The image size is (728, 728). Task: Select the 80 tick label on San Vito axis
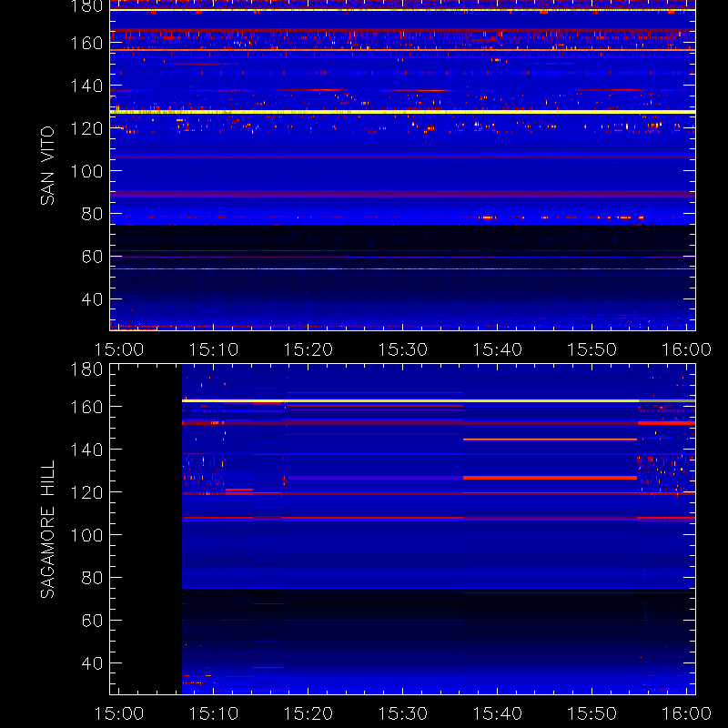[x=92, y=214]
